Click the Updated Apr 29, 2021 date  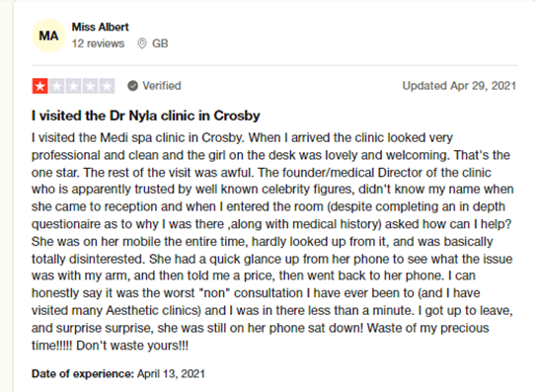[459, 86]
